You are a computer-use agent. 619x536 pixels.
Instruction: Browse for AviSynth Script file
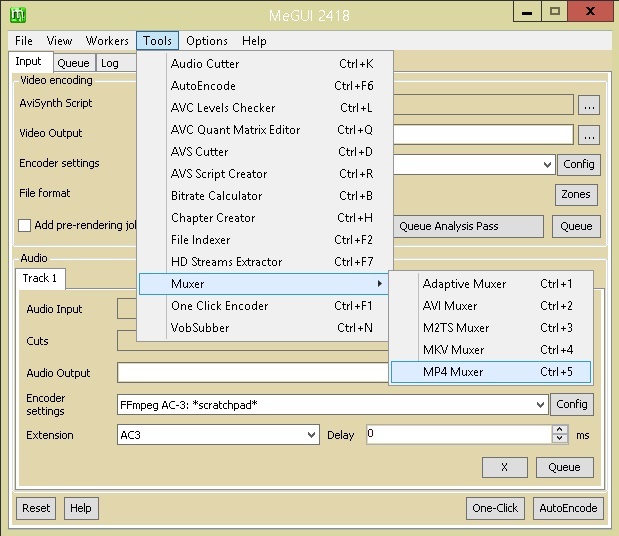coord(589,104)
